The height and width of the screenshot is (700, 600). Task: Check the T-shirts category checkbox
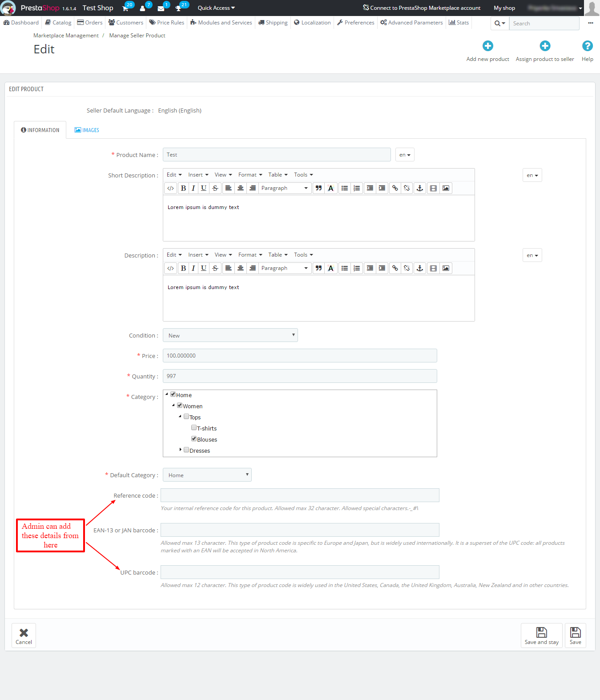[x=194, y=427]
